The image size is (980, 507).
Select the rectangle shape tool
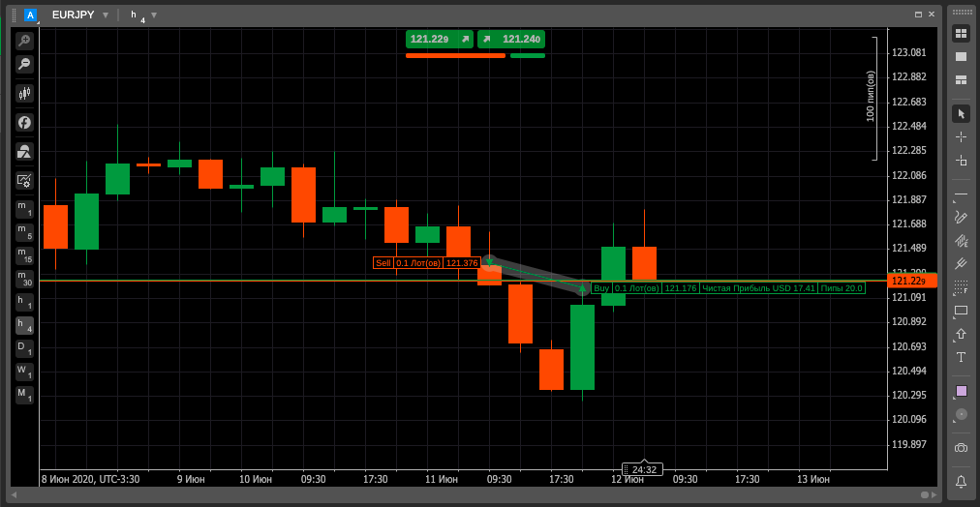962,311
